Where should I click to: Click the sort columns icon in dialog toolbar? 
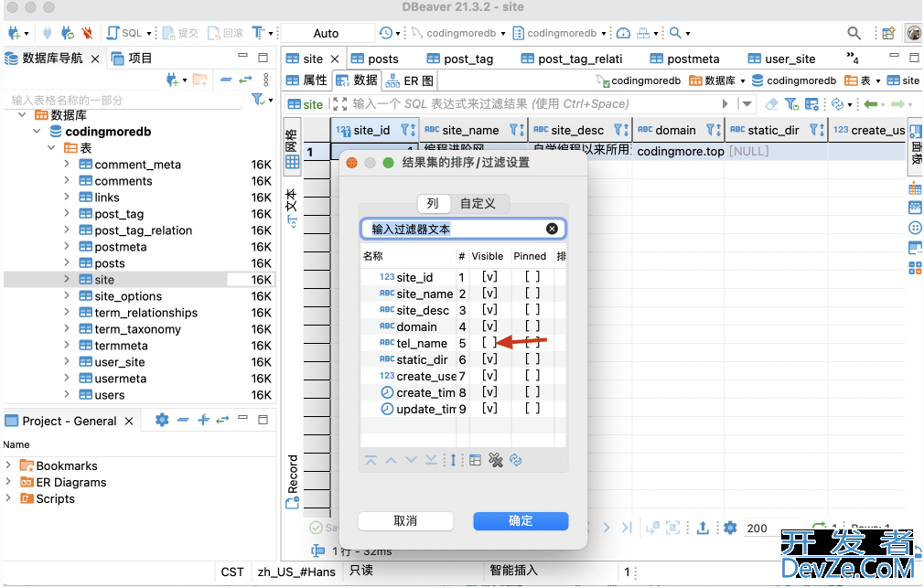pos(453,460)
